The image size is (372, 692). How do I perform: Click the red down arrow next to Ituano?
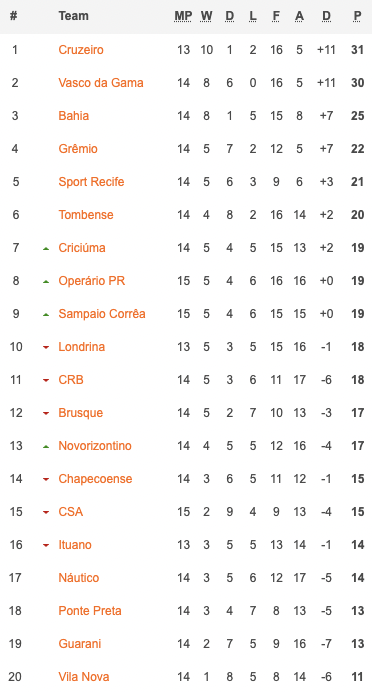tap(45, 545)
